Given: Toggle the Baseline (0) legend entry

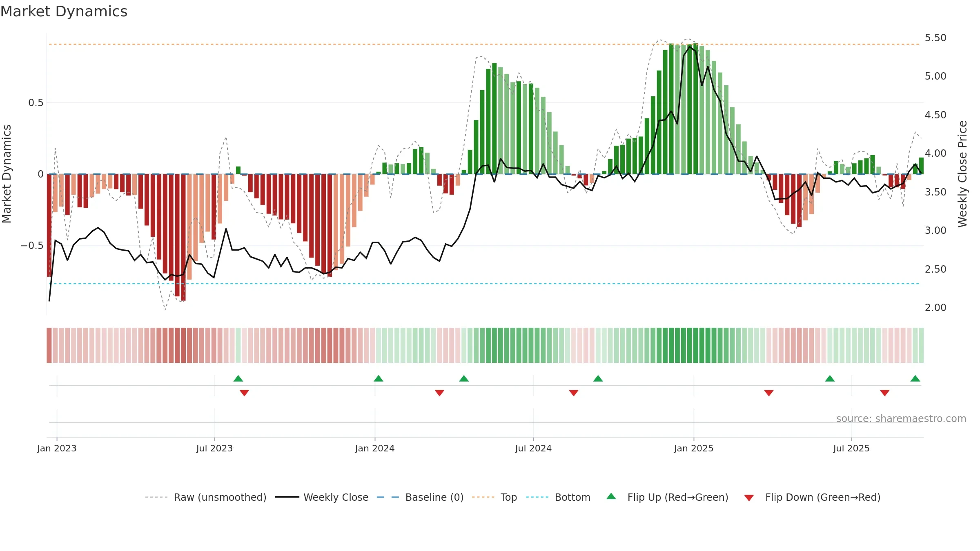Looking at the screenshot, I should [x=420, y=497].
